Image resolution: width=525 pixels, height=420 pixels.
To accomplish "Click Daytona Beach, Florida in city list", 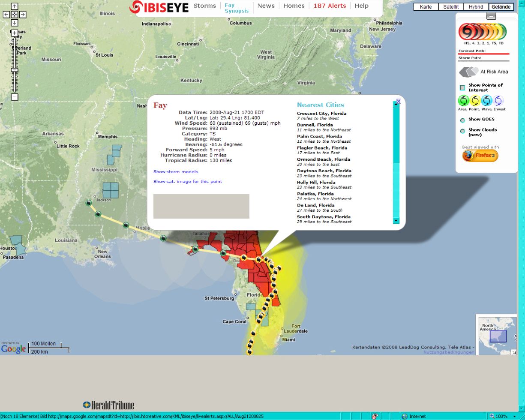I will (324, 171).
